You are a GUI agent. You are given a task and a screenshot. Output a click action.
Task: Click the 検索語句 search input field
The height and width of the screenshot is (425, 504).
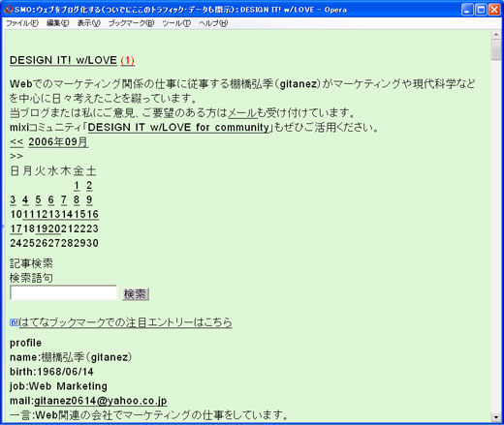coord(63,293)
